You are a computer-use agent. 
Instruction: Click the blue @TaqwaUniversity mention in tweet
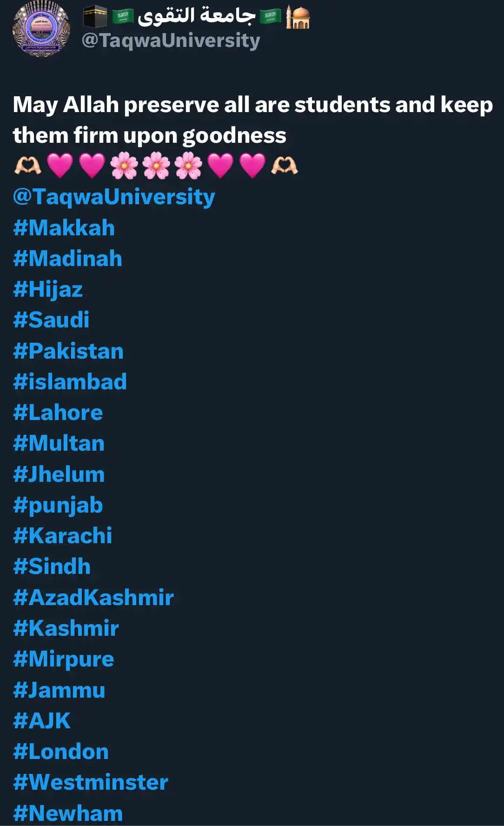click(x=114, y=197)
